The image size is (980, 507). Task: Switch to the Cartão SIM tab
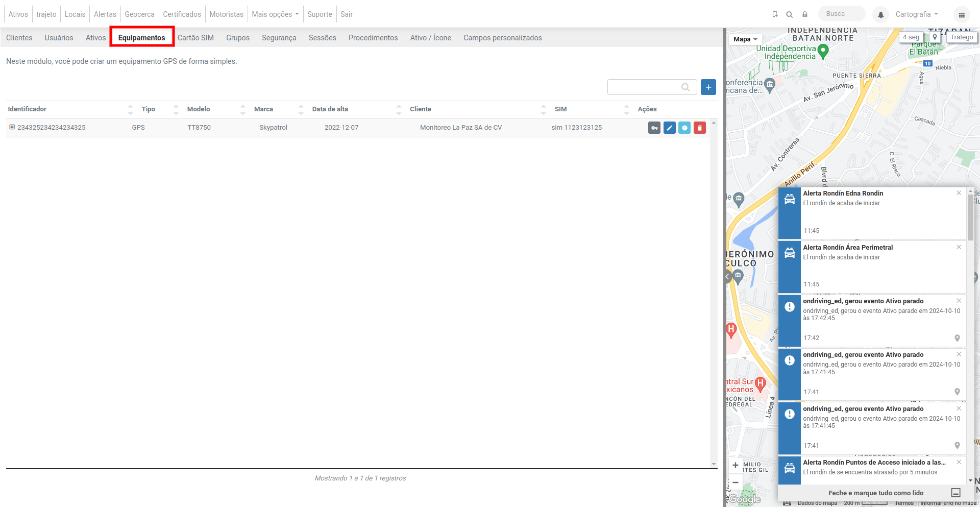pyautogui.click(x=195, y=38)
